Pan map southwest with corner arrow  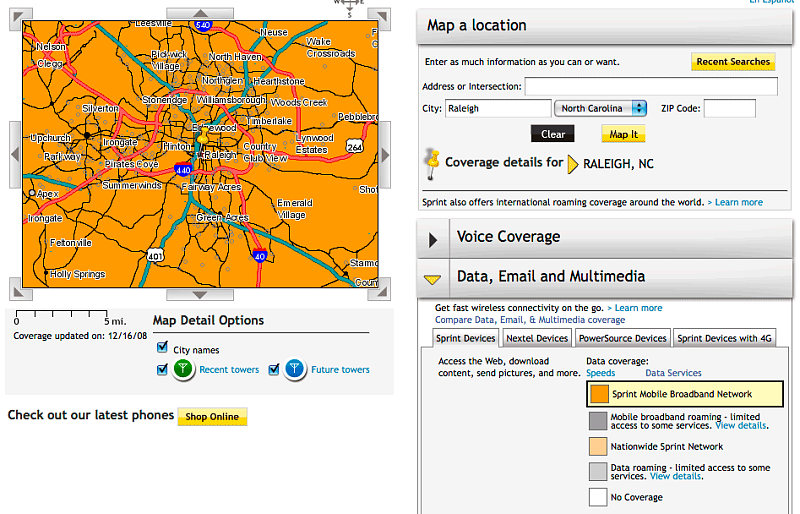(20, 291)
